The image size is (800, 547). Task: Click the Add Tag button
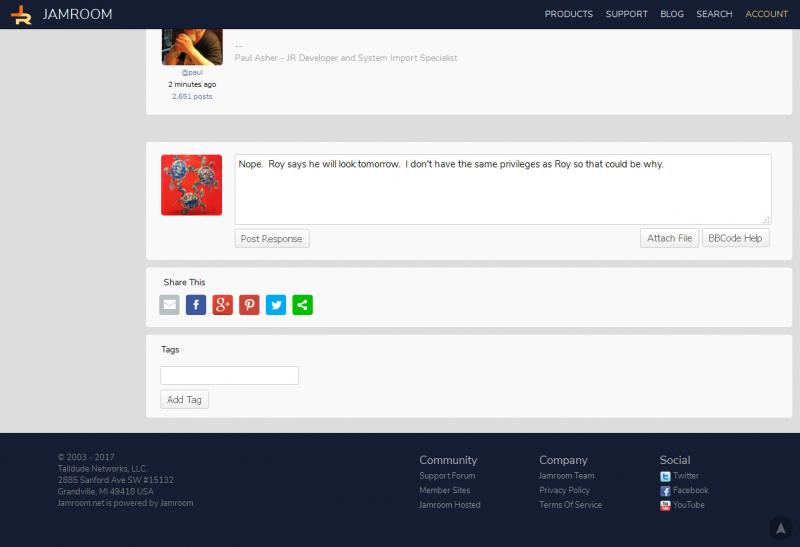[x=184, y=400]
